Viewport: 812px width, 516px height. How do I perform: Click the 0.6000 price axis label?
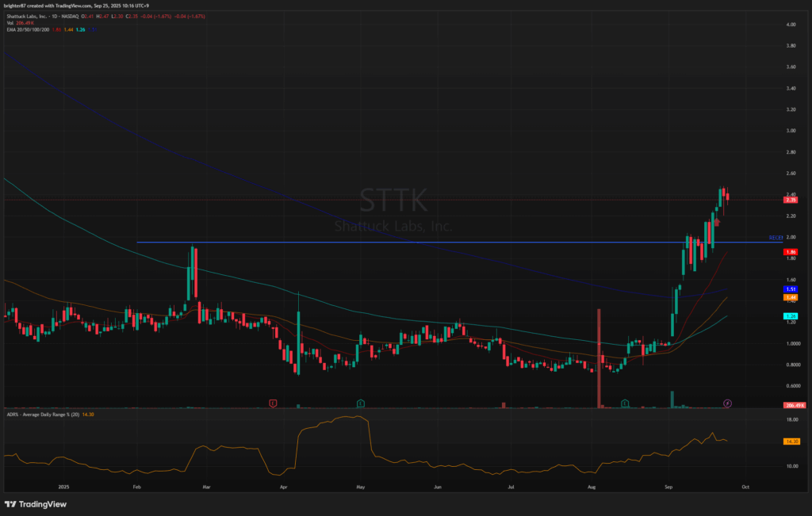tap(793, 386)
